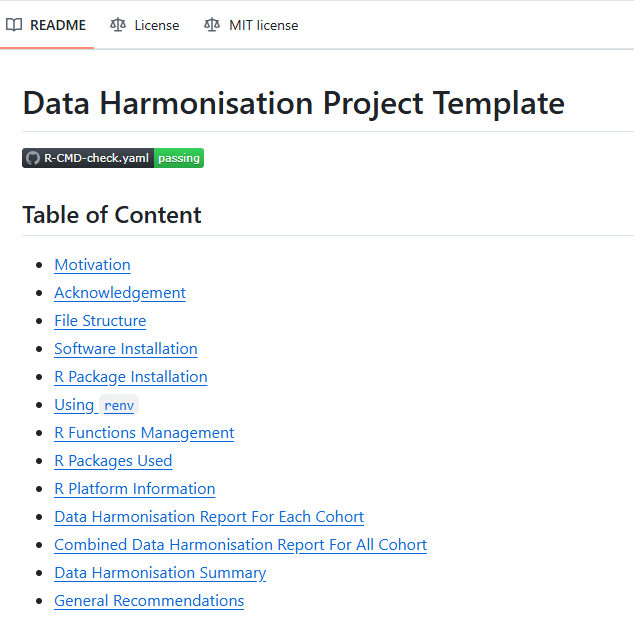Click the GitHub logo on the badge
This screenshot has width=634, height=623.
point(32,158)
